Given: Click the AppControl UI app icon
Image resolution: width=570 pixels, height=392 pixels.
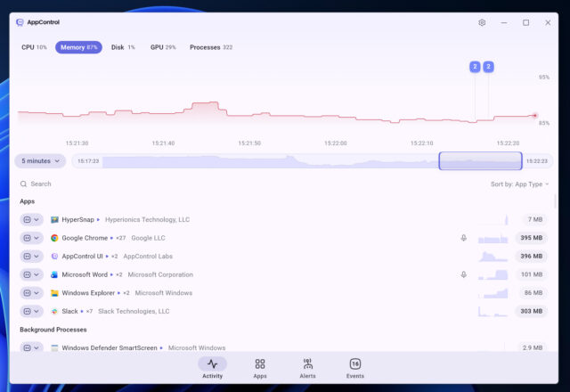Looking at the screenshot, I should 54,257.
